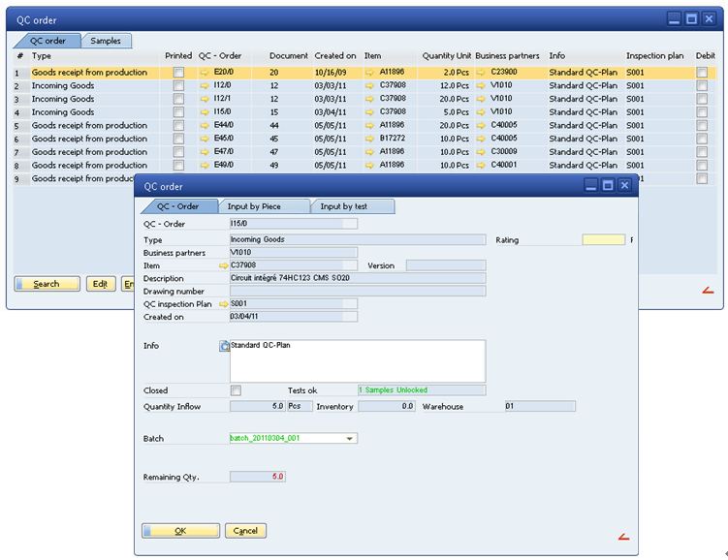Click business partner link arrow for C23900
This screenshot has height=560, width=728.
point(482,73)
